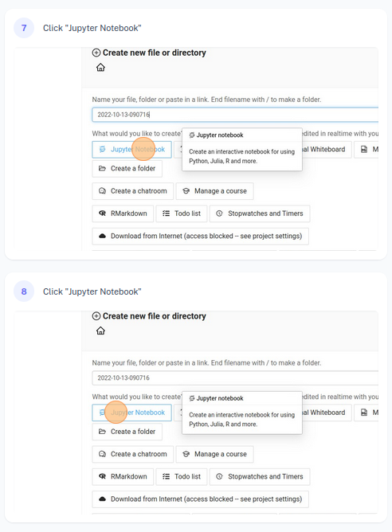Click the filename input field in step 8
392x532 pixels.
pos(235,378)
